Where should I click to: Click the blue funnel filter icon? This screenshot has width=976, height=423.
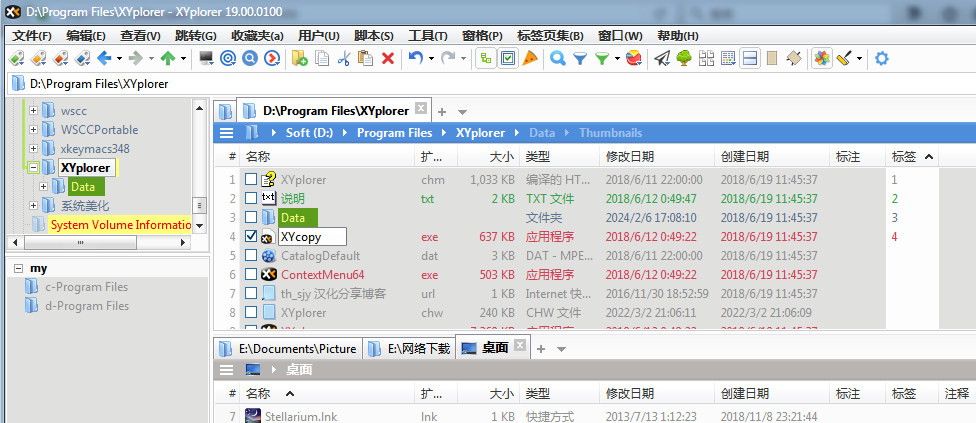point(580,58)
